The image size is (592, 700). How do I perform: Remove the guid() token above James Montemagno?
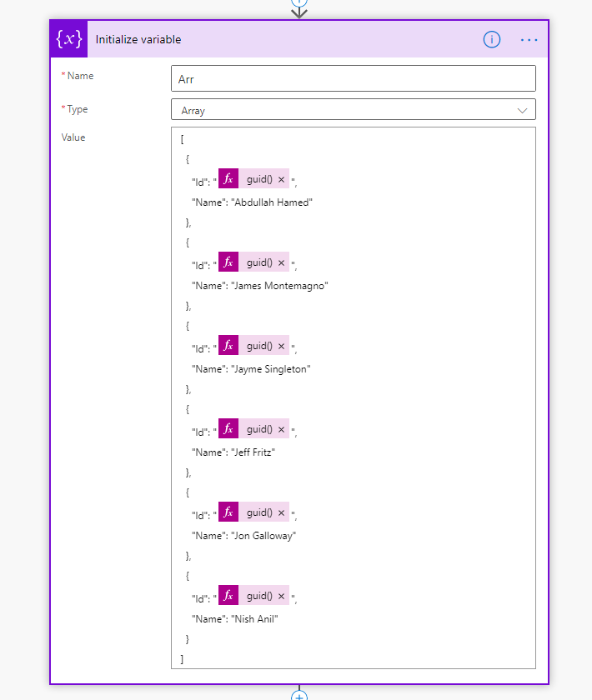pyautogui.click(x=281, y=263)
